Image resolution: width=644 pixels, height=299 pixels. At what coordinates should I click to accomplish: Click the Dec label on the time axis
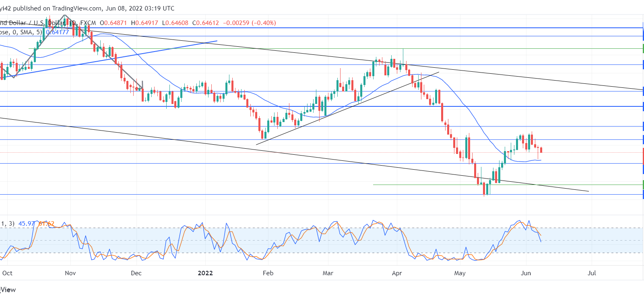pos(136,273)
